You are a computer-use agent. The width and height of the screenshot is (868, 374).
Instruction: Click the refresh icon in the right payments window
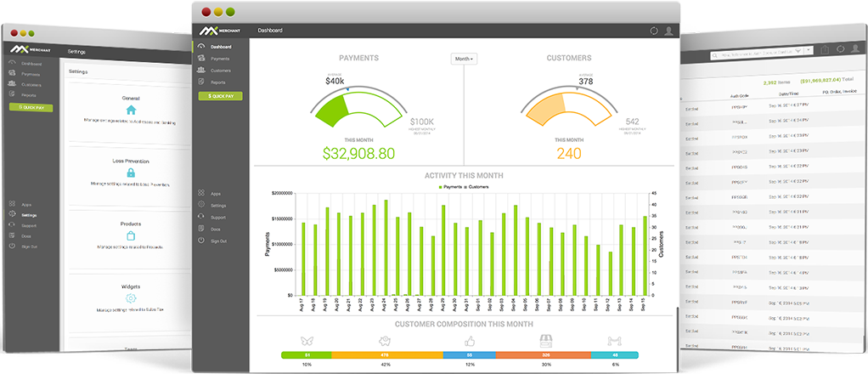841,49
